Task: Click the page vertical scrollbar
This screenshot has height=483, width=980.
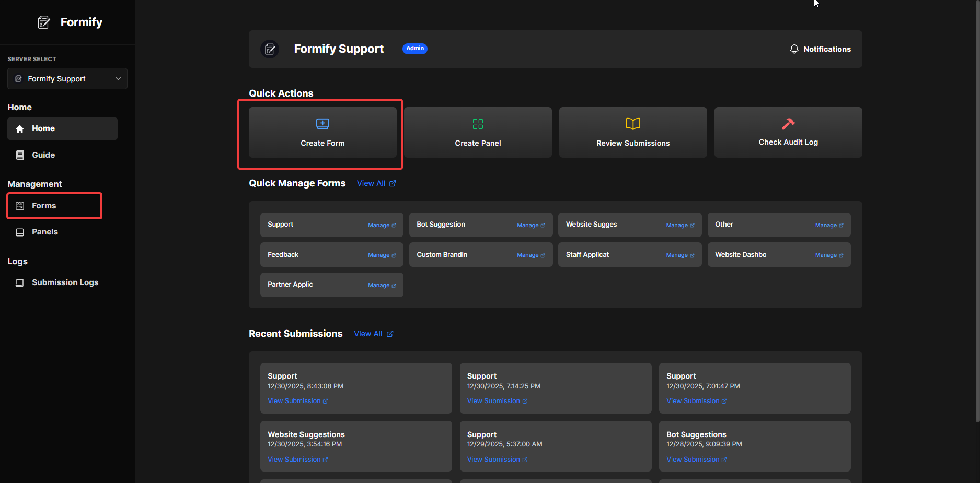Action: click(977, 209)
